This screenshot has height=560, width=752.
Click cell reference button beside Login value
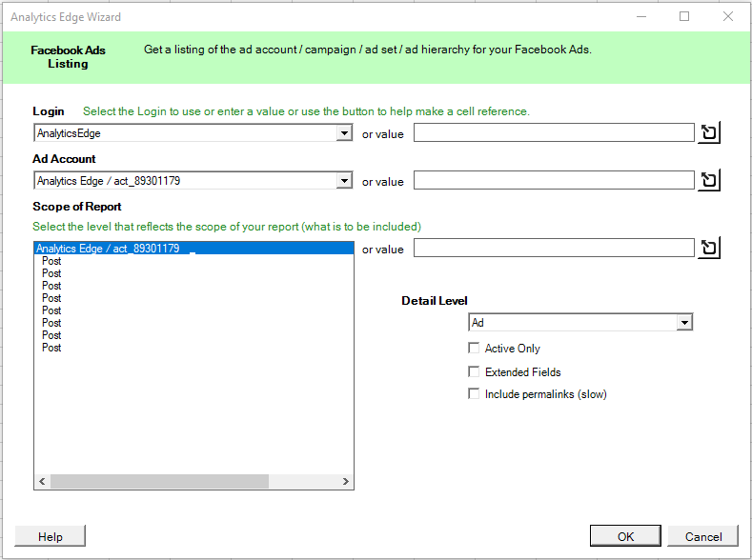coord(708,133)
